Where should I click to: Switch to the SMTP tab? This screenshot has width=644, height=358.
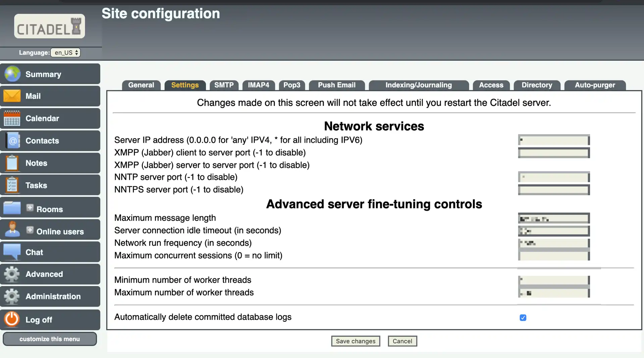224,85
